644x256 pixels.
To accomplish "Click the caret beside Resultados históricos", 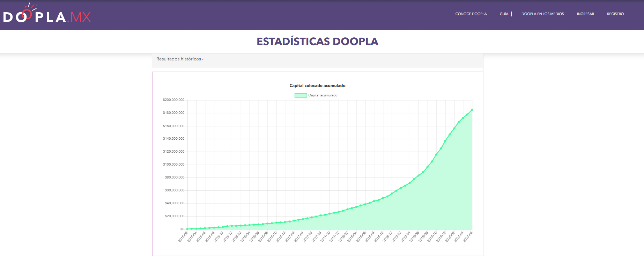I will 203,59.
